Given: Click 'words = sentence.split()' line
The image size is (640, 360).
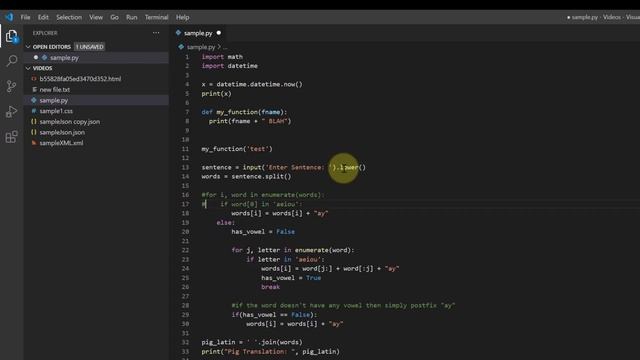Looking at the screenshot, I should (x=246, y=176).
